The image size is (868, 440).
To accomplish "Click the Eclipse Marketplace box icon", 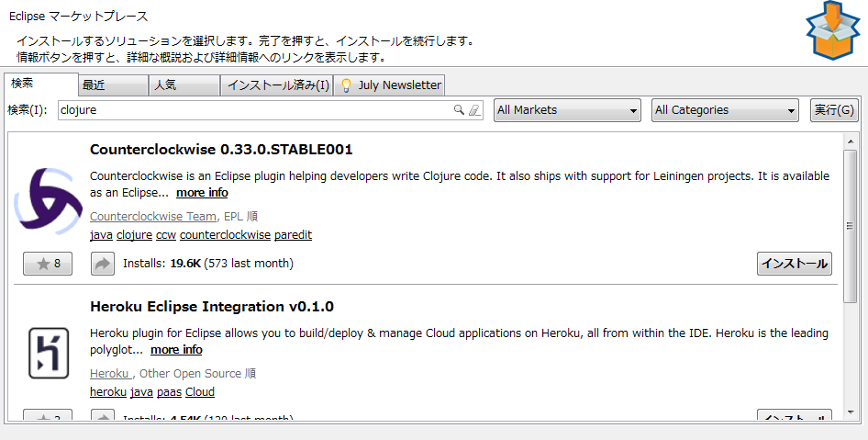I will pos(832,30).
